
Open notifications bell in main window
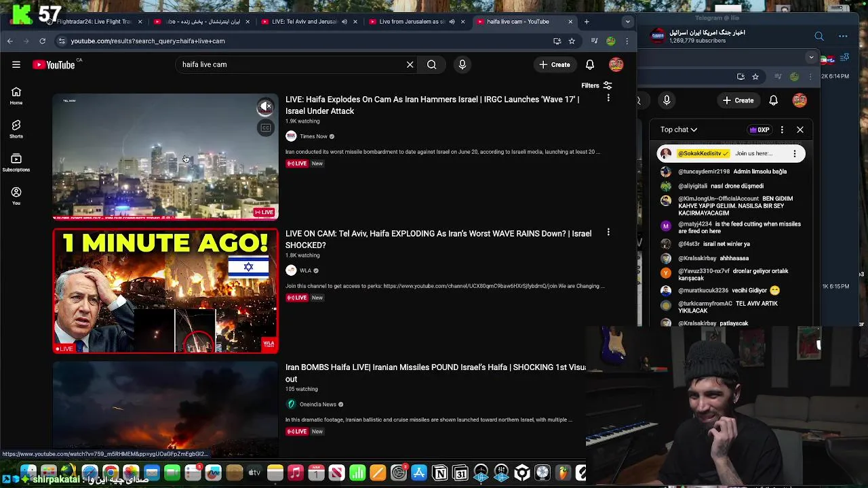pyautogui.click(x=590, y=64)
